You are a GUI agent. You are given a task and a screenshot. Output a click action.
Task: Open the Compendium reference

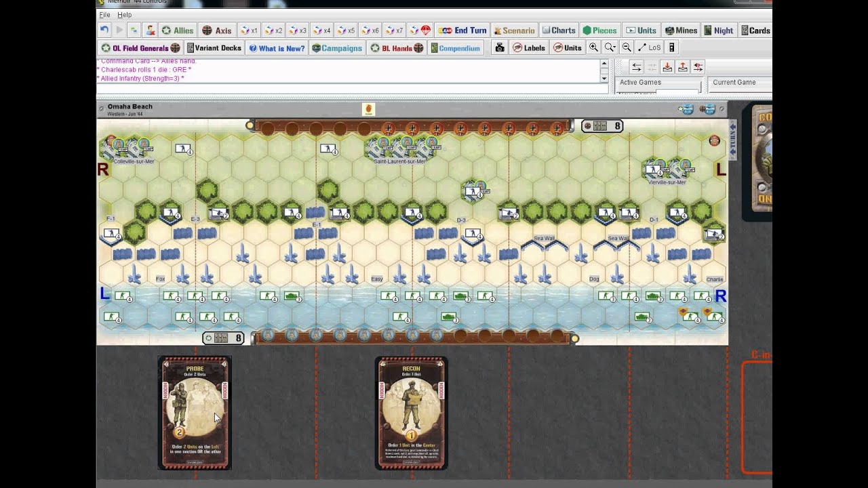tap(455, 48)
